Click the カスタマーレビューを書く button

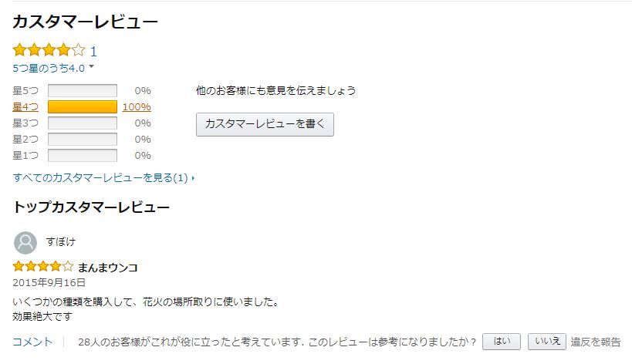tap(265, 124)
